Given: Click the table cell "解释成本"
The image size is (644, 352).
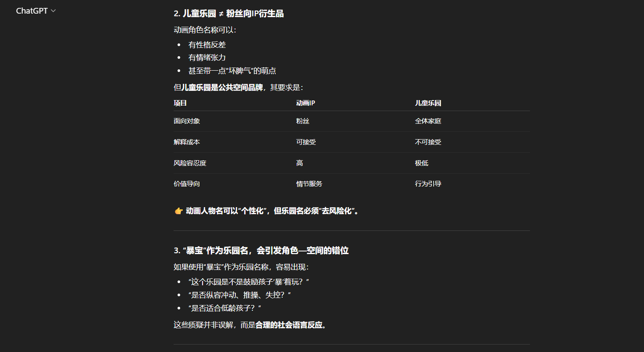Looking at the screenshot, I should pyautogui.click(x=187, y=142).
